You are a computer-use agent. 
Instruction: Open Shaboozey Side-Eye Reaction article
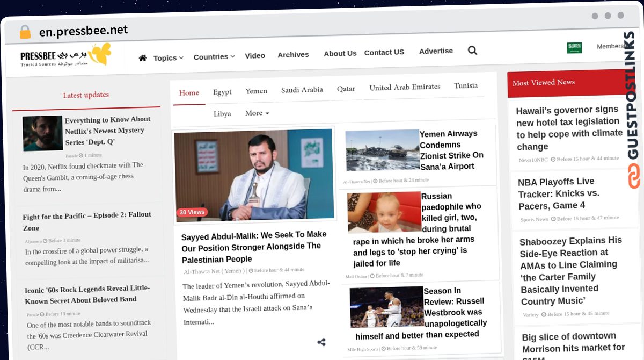click(x=572, y=271)
